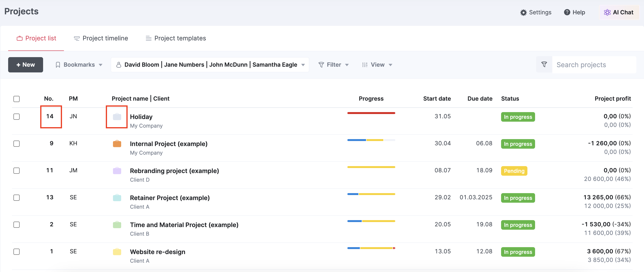Click the AI Chat atom icon

(x=607, y=12)
